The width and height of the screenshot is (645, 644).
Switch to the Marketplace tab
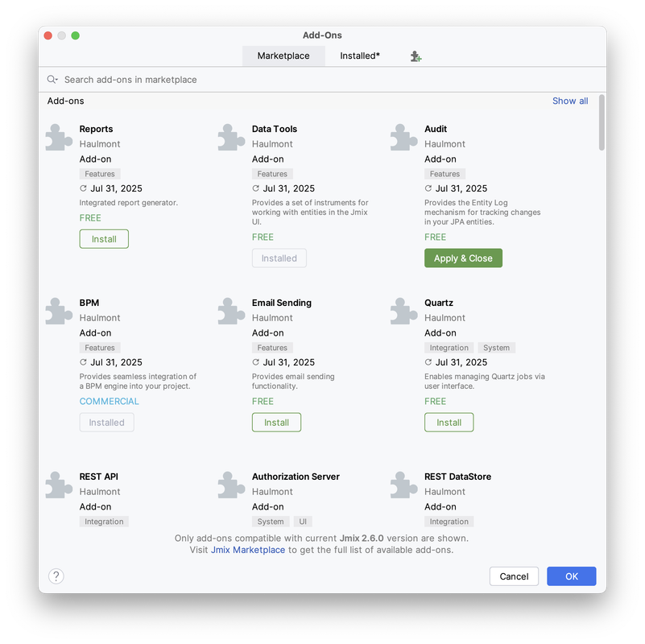tap(283, 56)
